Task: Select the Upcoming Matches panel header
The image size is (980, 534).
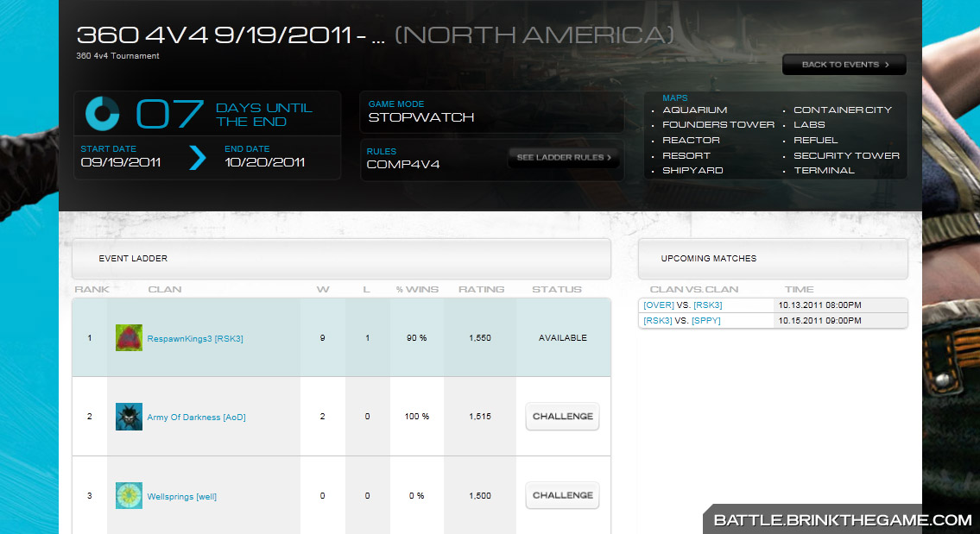Action: pos(773,258)
